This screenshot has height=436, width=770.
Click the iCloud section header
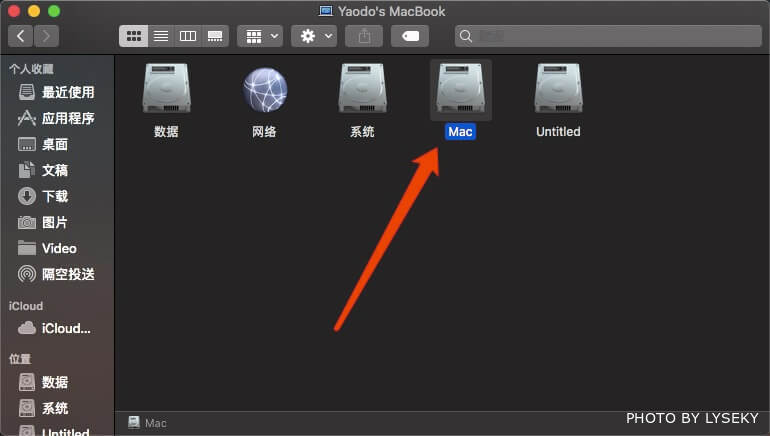click(26, 306)
